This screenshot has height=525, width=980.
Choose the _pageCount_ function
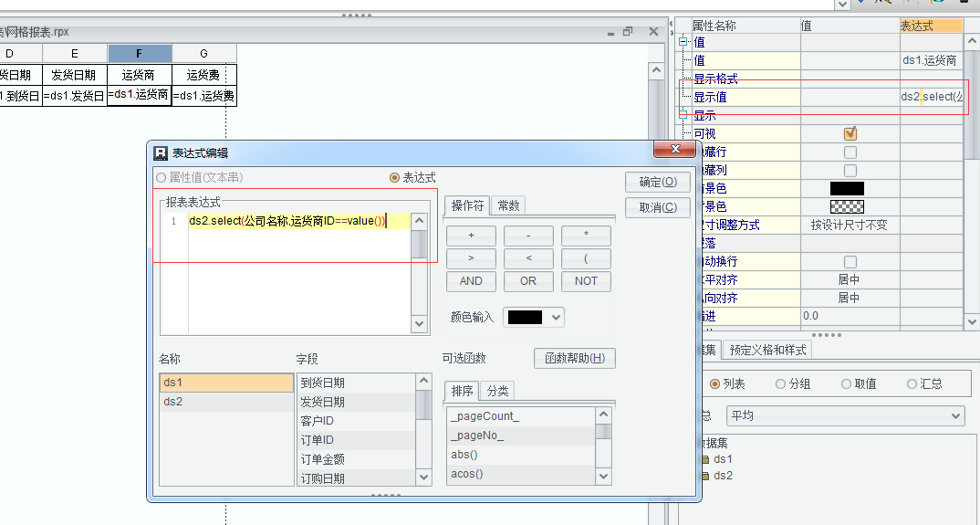point(521,416)
